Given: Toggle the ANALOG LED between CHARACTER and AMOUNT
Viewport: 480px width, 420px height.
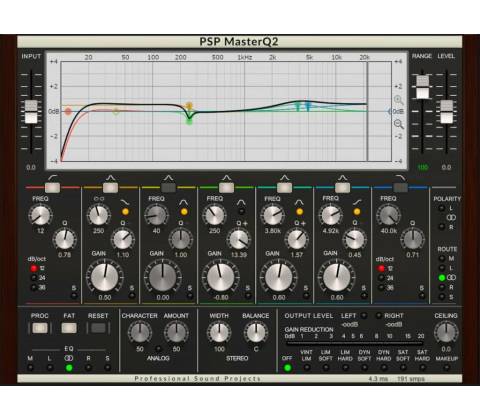Looking at the screenshot, I should 158,349.
